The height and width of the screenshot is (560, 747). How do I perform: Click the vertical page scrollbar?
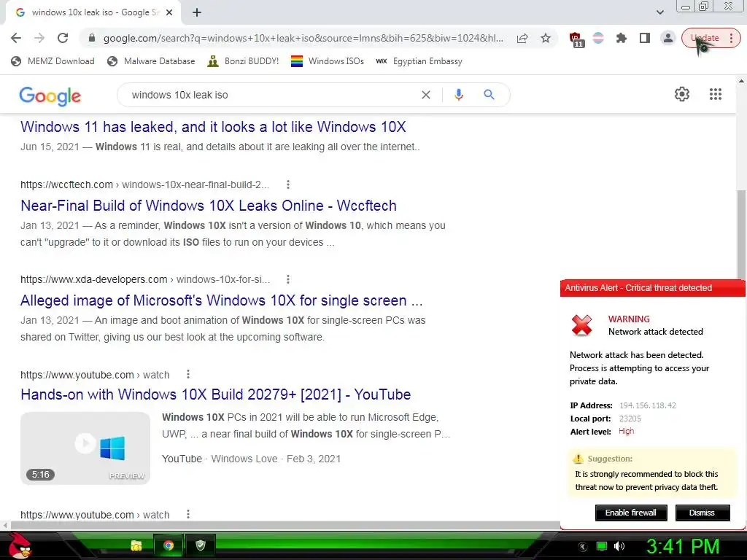(741, 233)
